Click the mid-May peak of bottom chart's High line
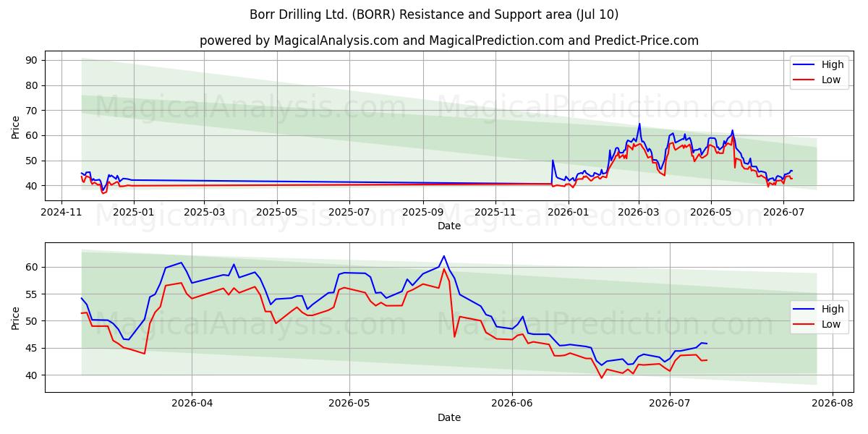 point(444,256)
